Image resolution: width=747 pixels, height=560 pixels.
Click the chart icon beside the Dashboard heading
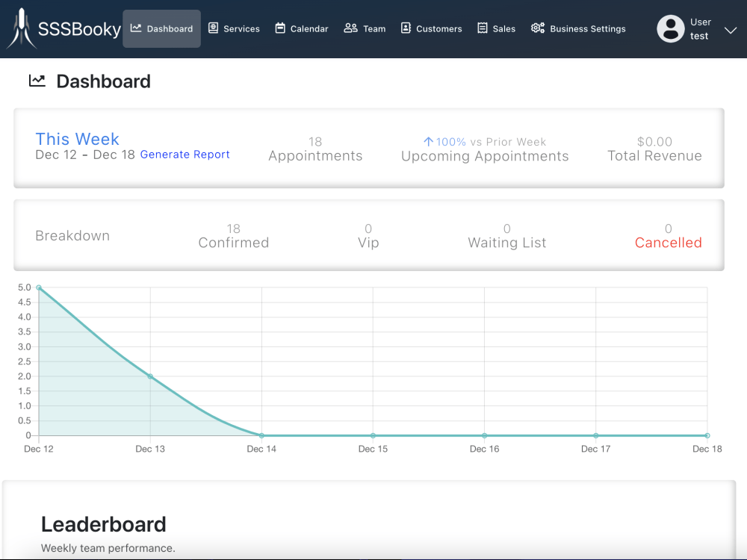pos(37,81)
